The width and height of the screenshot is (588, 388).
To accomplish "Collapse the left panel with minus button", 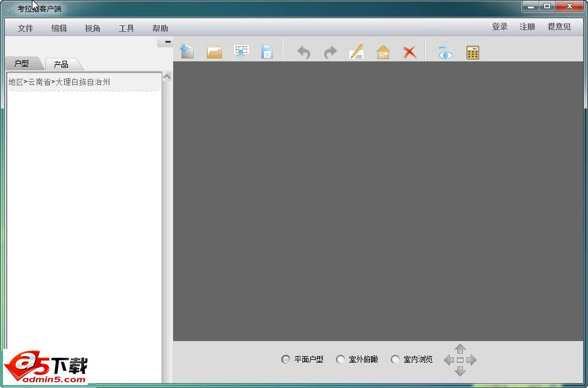I will 168,42.
